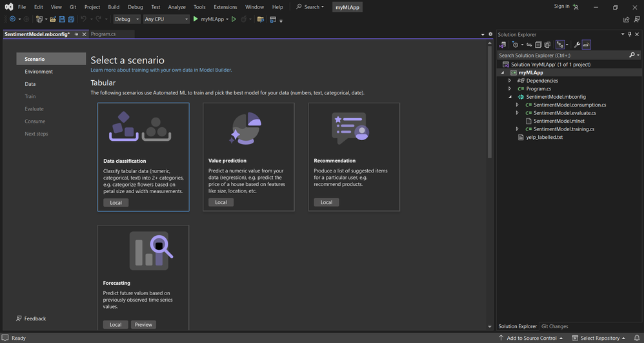This screenshot has width=644, height=343.
Task: Click the Properties wrench icon
Action: [x=577, y=45]
